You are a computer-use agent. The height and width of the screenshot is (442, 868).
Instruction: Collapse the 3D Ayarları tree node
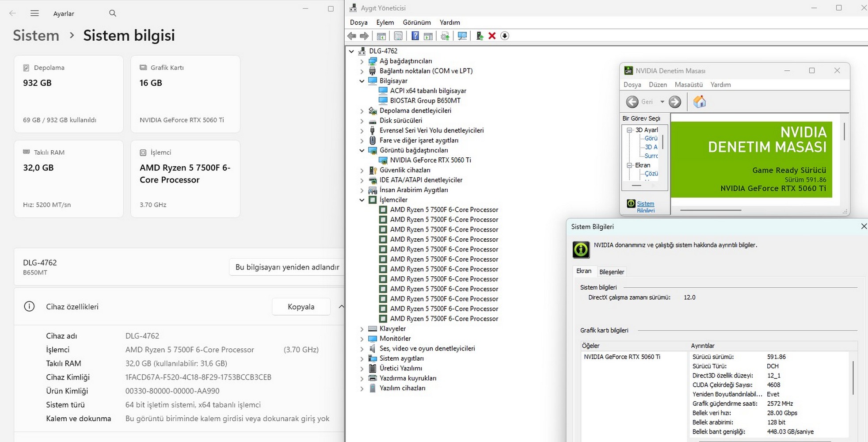click(x=629, y=130)
